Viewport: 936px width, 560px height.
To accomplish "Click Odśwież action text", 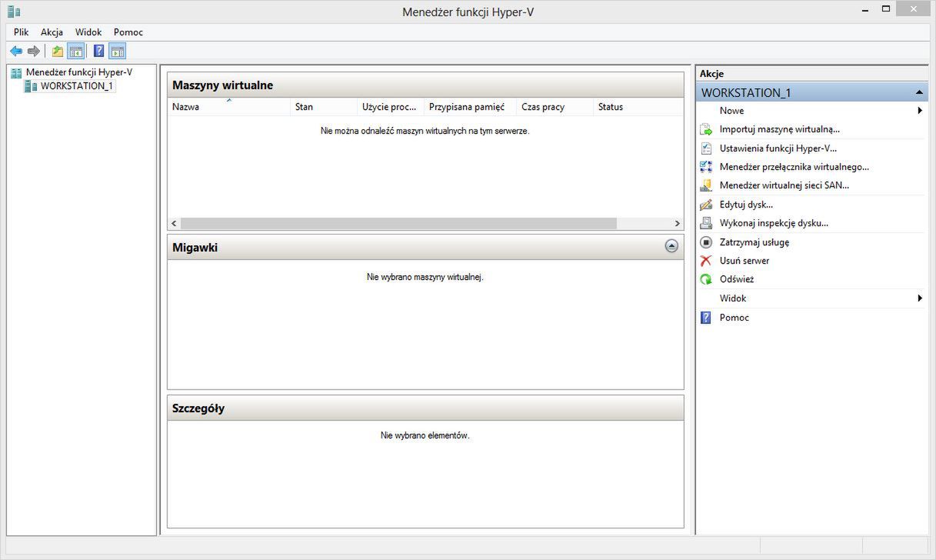I will click(x=737, y=279).
